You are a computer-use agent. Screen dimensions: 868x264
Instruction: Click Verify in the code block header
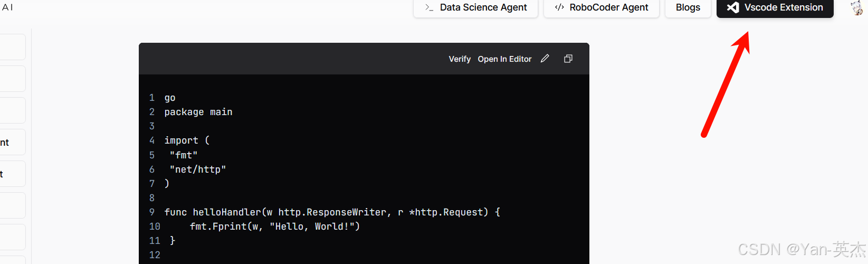click(460, 59)
